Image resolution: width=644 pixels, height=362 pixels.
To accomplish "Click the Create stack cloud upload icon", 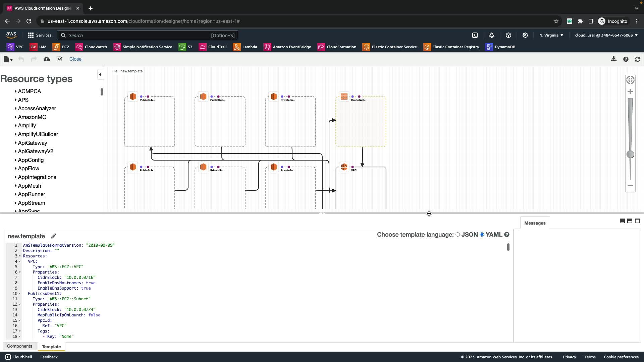I will point(47,59).
